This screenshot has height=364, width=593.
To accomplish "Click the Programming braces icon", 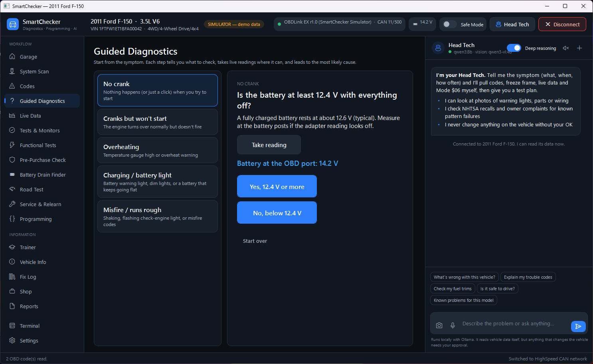I will tap(12, 219).
